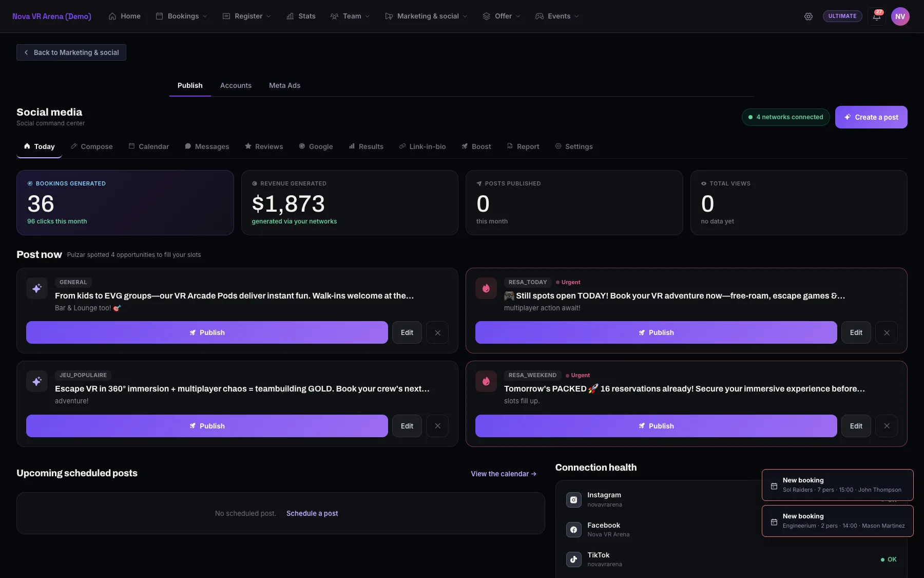Image resolution: width=924 pixels, height=578 pixels.
Task: Expand the Events navbar dropdown
Action: [557, 16]
